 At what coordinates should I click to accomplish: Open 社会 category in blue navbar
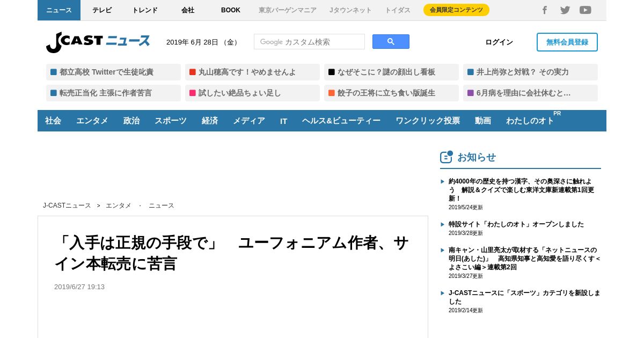(53, 121)
